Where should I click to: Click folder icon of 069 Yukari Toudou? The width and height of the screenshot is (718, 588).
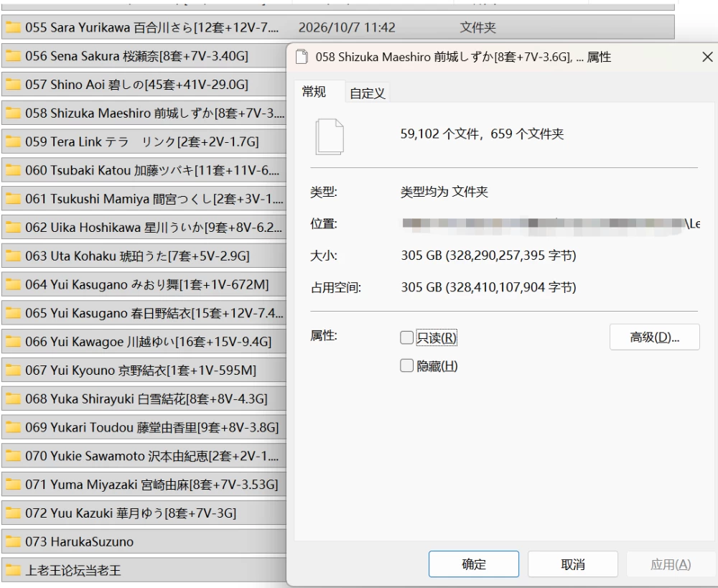pyautogui.click(x=13, y=427)
